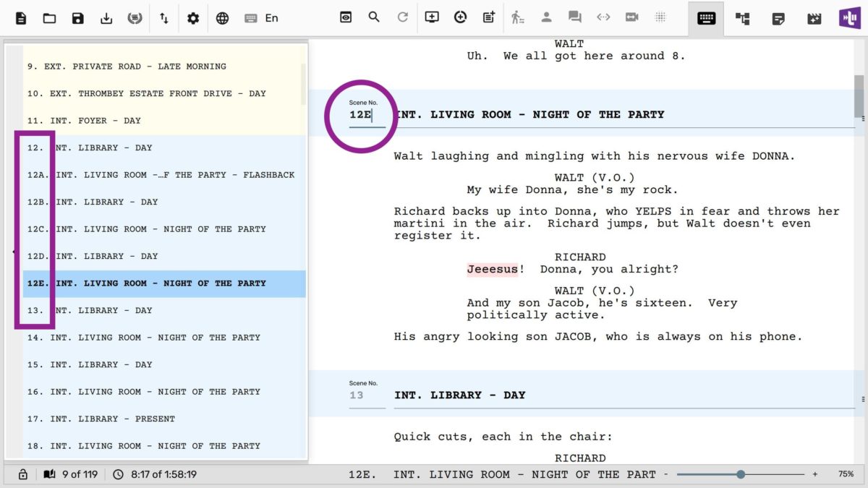
Task: Create a new script document
Action: tap(20, 18)
